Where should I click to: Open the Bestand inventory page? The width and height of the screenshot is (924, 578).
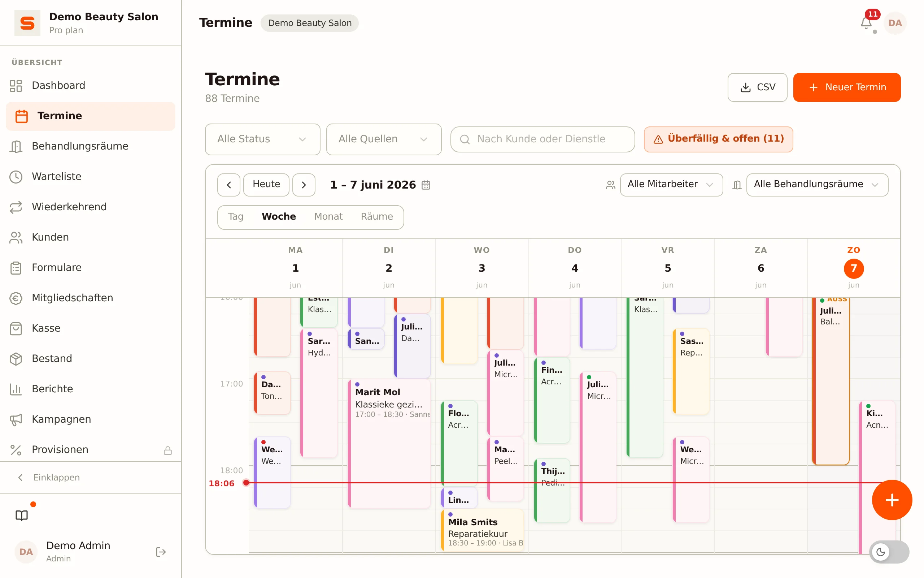tap(91, 359)
